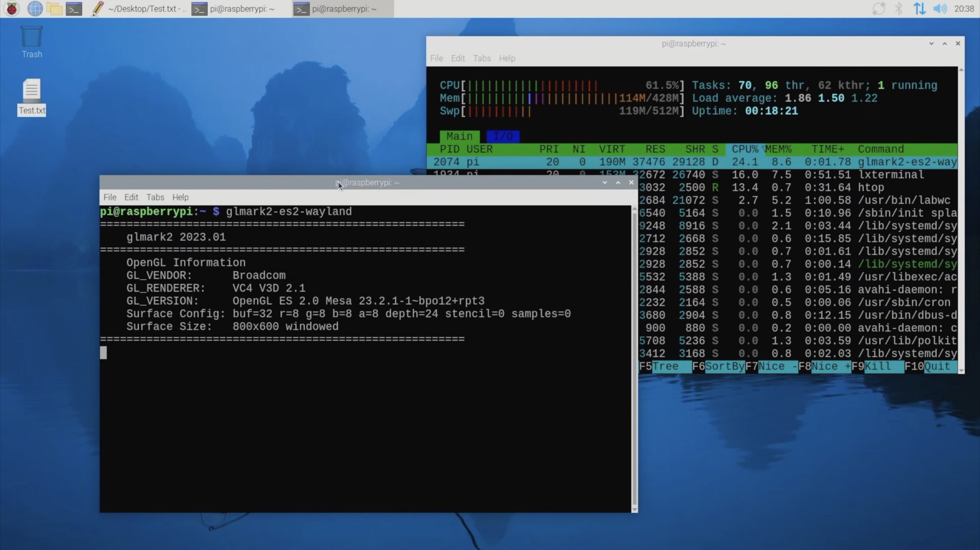Open the Raspberry Pi main menu
Viewport: 980px width, 550px height.
tap(12, 8)
